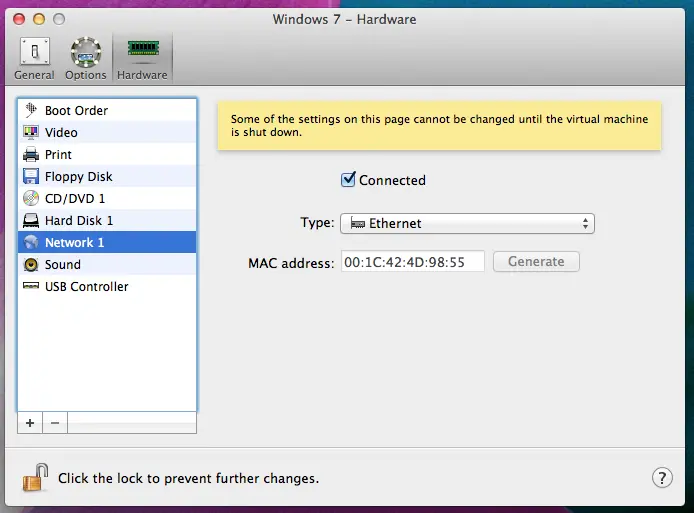Select the Floppy Disk icon
694x513 pixels.
30,177
